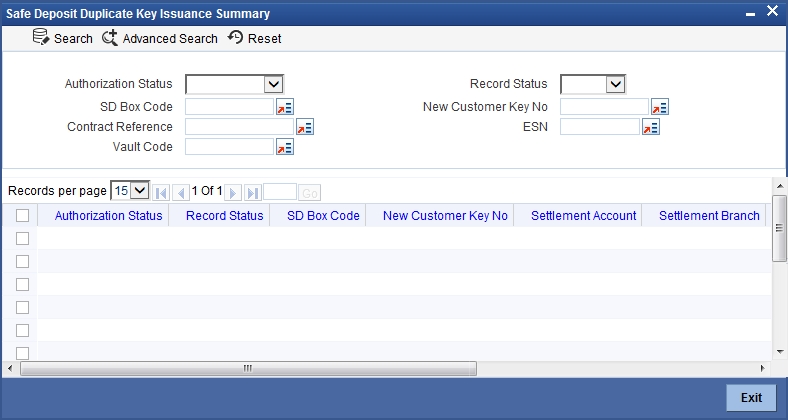The width and height of the screenshot is (788, 420).
Task: Click the Search database icon
Action: coord(41,37)
